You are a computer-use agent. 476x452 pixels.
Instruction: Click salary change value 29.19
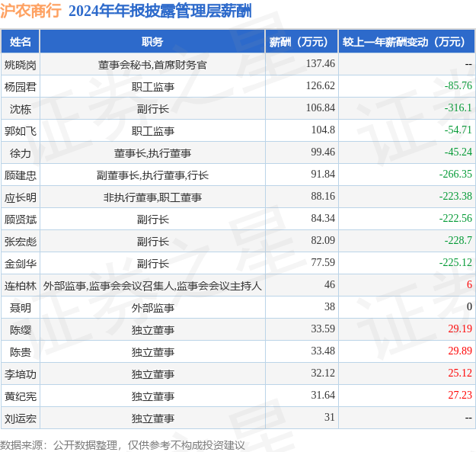[x=460, y=329]
